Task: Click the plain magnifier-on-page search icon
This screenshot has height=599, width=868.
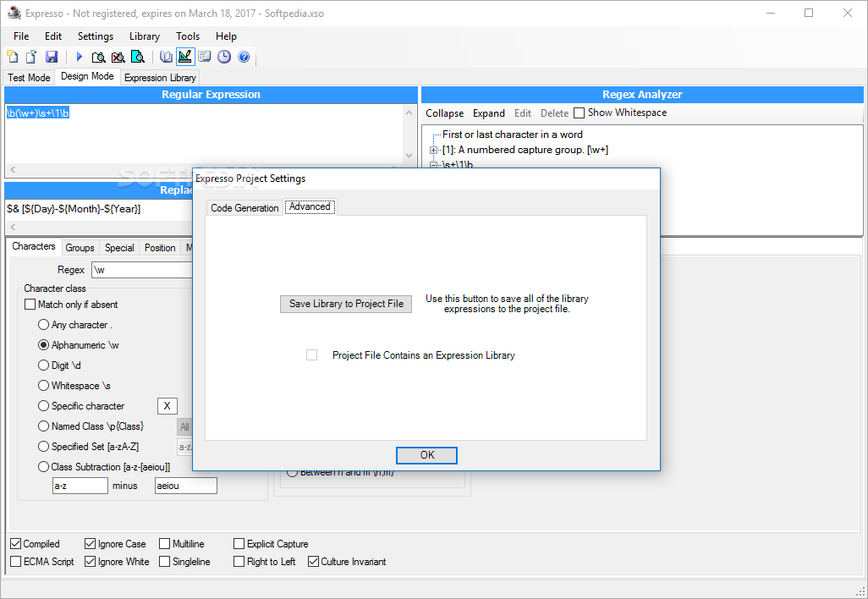Action: click(x=98, y=57)
